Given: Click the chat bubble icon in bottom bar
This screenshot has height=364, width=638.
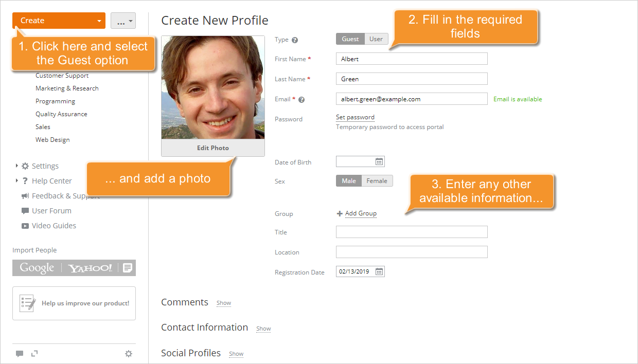Looking at the screenshot, I should pyautogui.click(x=20, y=353).
